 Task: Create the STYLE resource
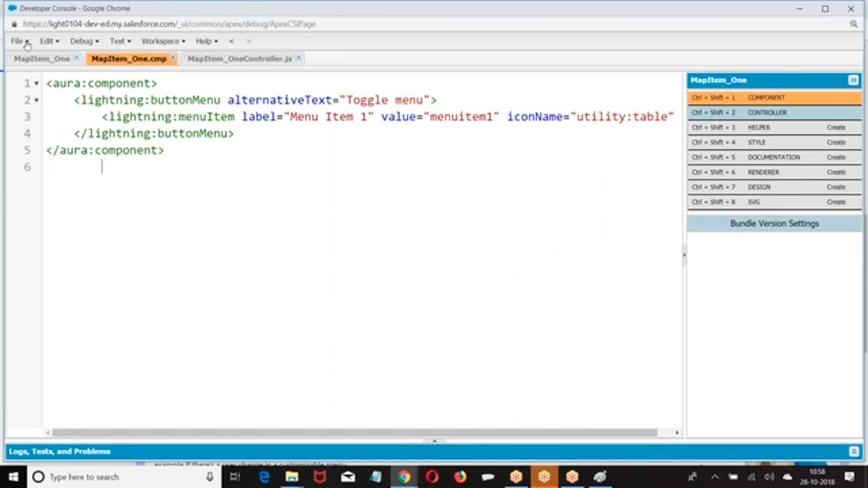point(836,142)
